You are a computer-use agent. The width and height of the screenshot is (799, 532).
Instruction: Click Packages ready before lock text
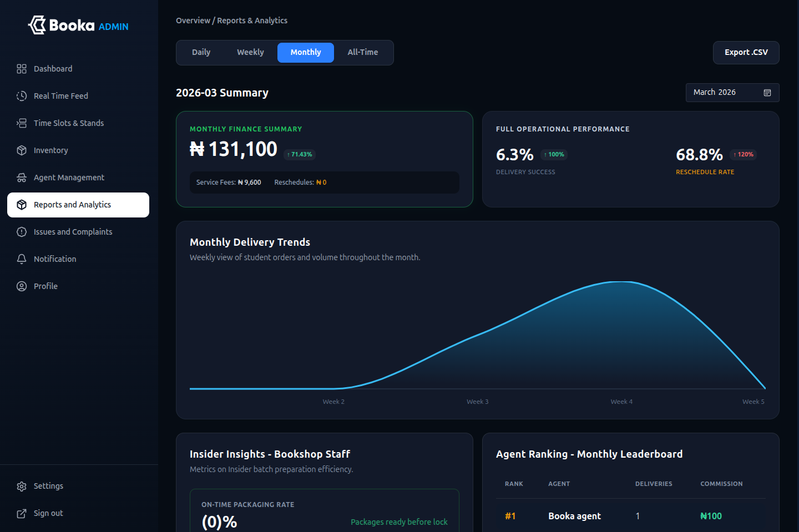399,522
